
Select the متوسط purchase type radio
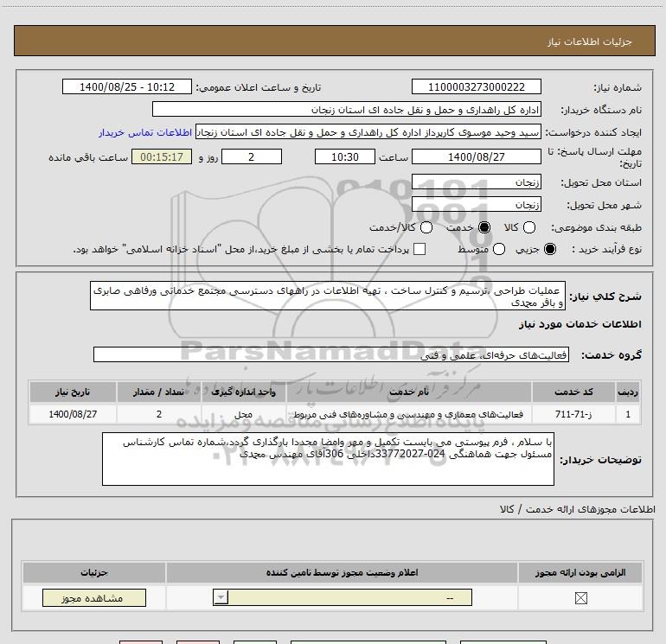pos(499,249)
